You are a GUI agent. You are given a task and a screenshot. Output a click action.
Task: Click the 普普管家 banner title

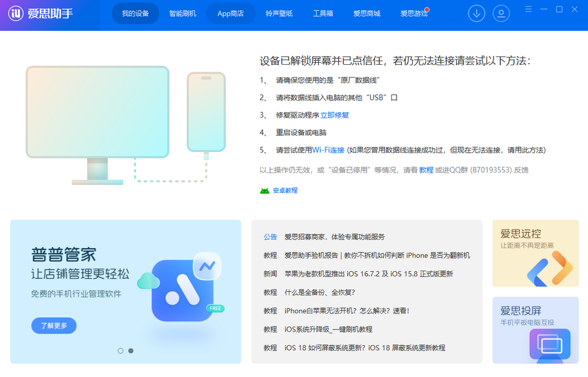pos(64,254)
